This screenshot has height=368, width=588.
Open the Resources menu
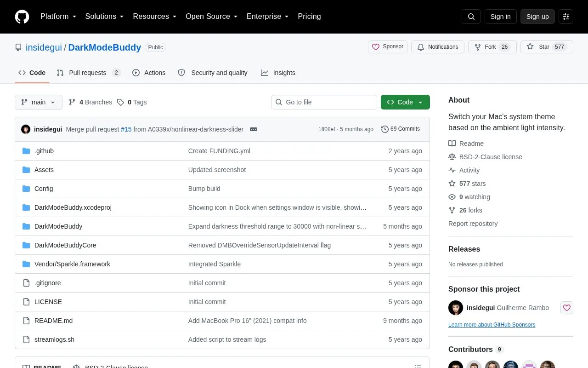(155, 17)
